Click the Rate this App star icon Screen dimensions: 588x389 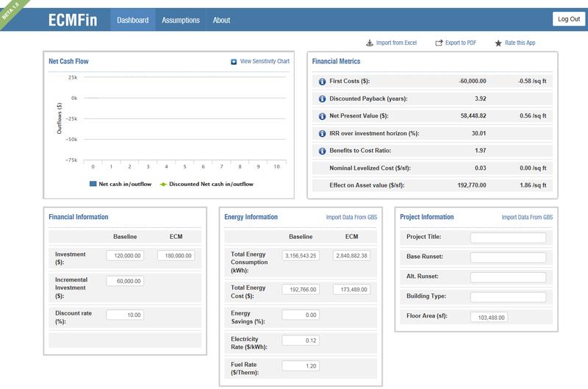point(498,43)
